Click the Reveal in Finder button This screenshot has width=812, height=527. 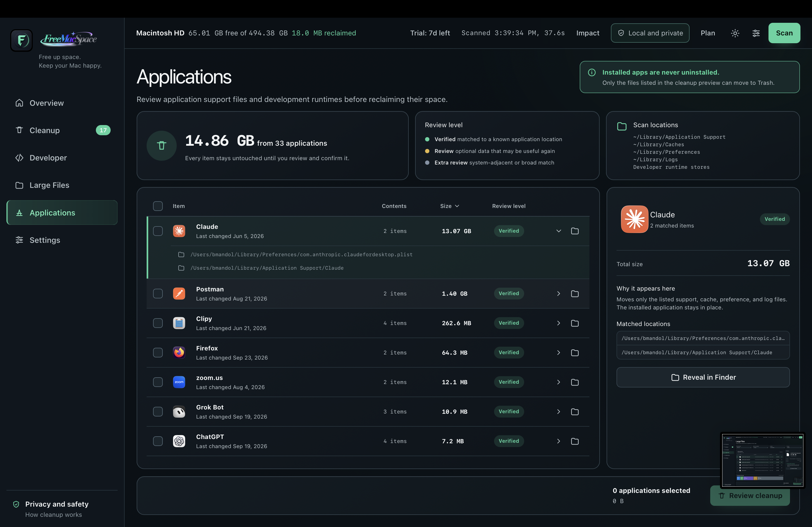click(x=703, y=377)
